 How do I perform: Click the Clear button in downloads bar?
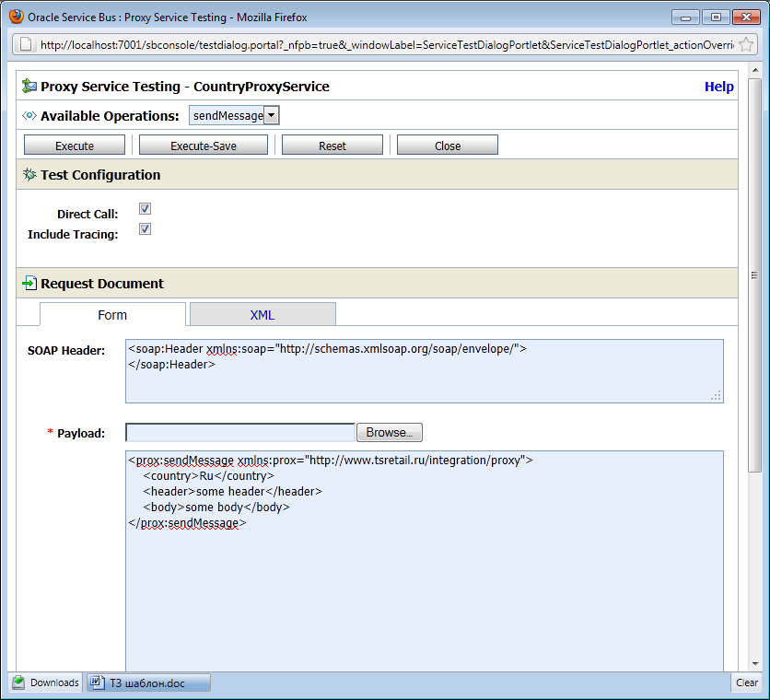tap(747, 682)
